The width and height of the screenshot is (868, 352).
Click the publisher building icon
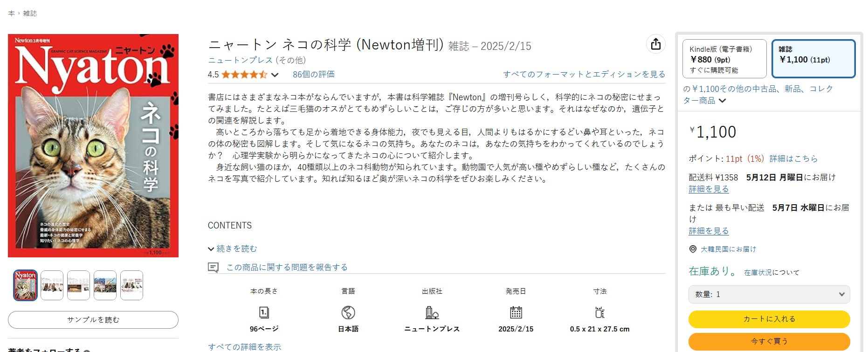click(432, 312)
